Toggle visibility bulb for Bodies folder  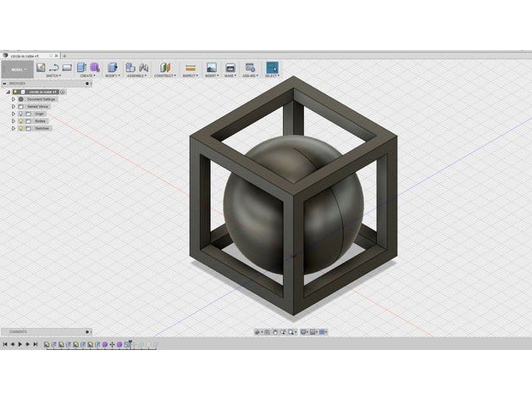point(20,121)
